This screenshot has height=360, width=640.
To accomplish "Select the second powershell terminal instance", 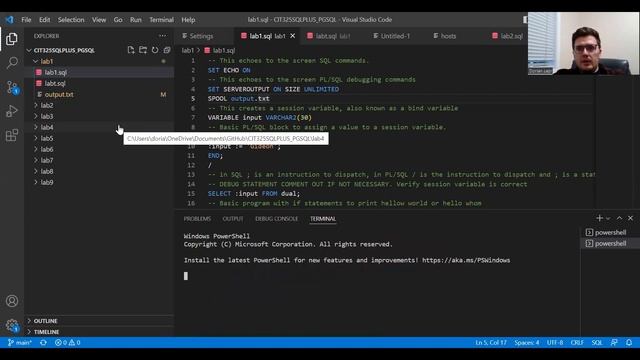I will [610, 243].
